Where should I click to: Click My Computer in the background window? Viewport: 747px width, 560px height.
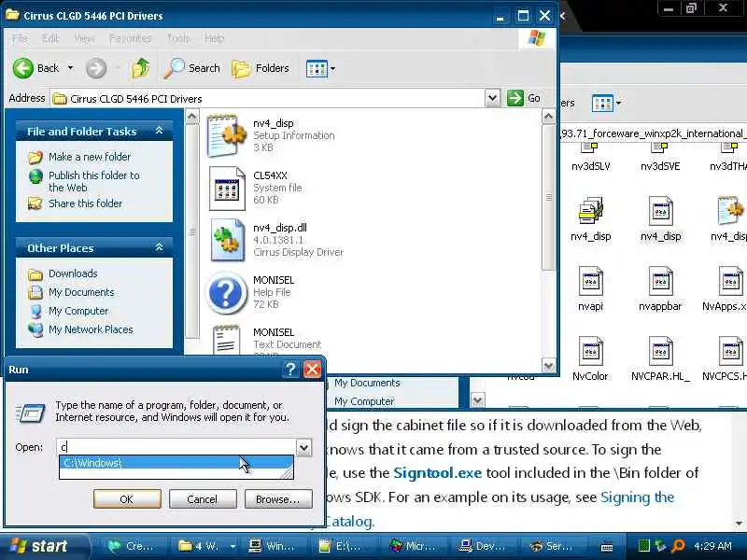click(x=364, y=401)
